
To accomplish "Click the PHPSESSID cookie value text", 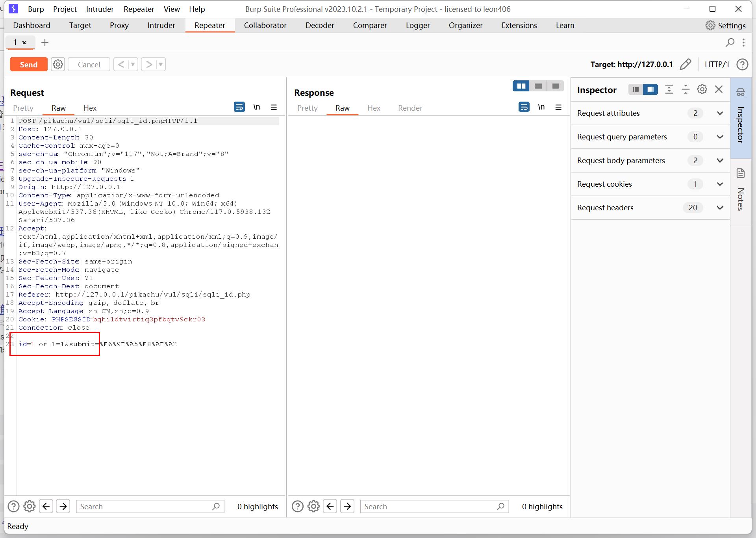I will pos(149,319).
